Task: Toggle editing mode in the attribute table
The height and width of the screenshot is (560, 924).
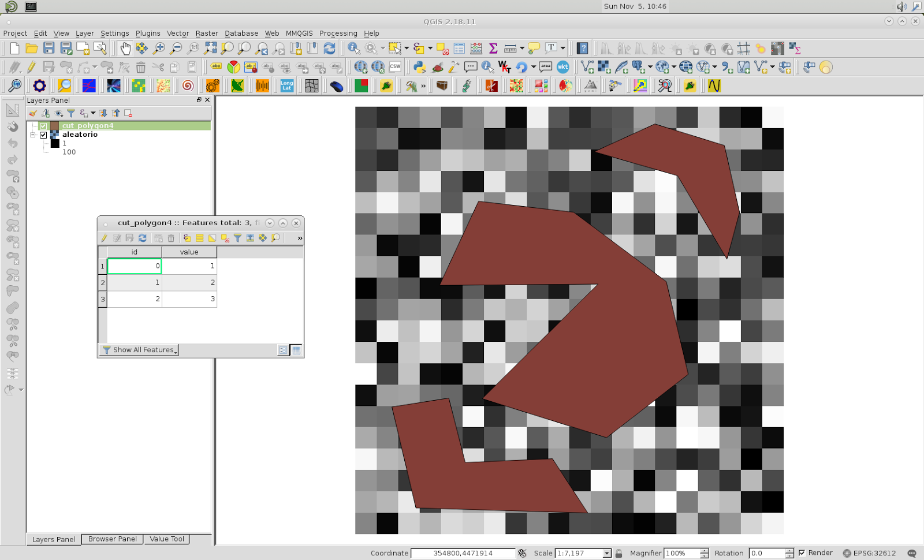Action: pos(105,238)
